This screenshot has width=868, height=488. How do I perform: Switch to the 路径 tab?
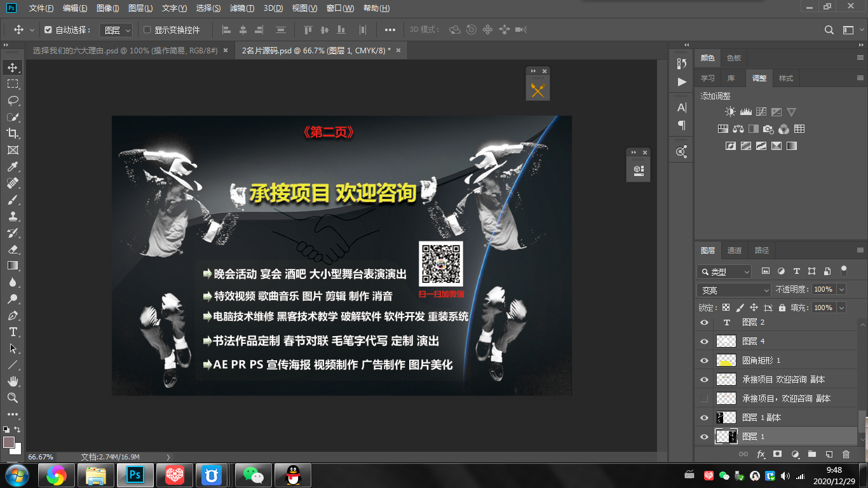pyautogui.click(x=762, y=250)
